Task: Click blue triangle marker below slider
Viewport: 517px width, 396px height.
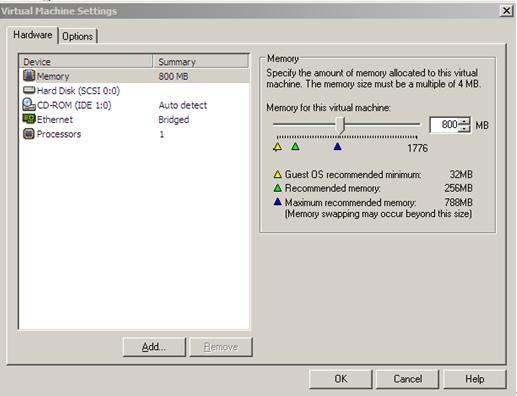Action: point(338,146)
